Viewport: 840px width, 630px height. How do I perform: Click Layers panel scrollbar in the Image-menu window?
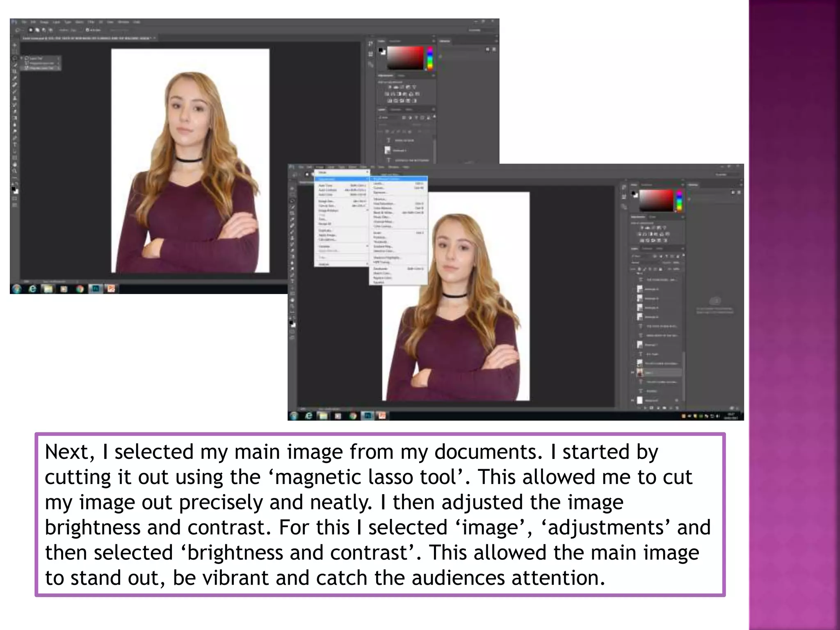(684, 376)
